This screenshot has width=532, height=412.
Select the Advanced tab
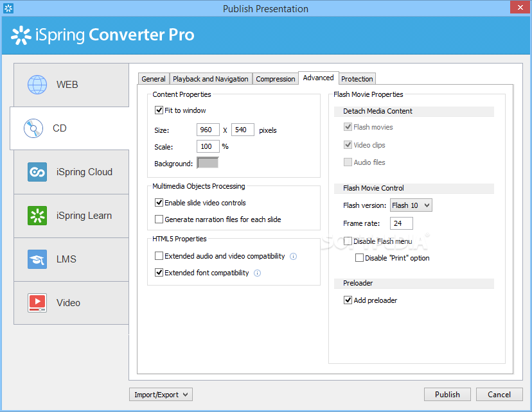coord(318,78)
